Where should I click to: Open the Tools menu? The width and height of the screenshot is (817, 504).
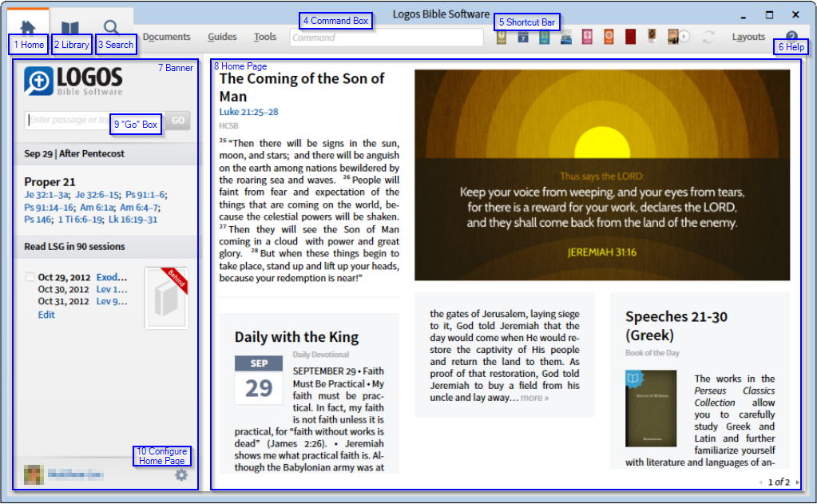pyautogui.click(x=265, y=37)
